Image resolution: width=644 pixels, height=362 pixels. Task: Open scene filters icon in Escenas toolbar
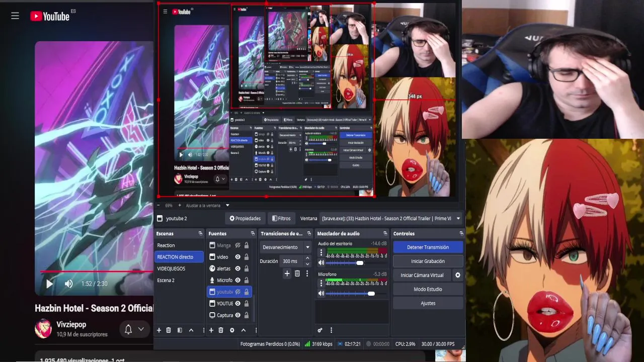coord(180,330)
